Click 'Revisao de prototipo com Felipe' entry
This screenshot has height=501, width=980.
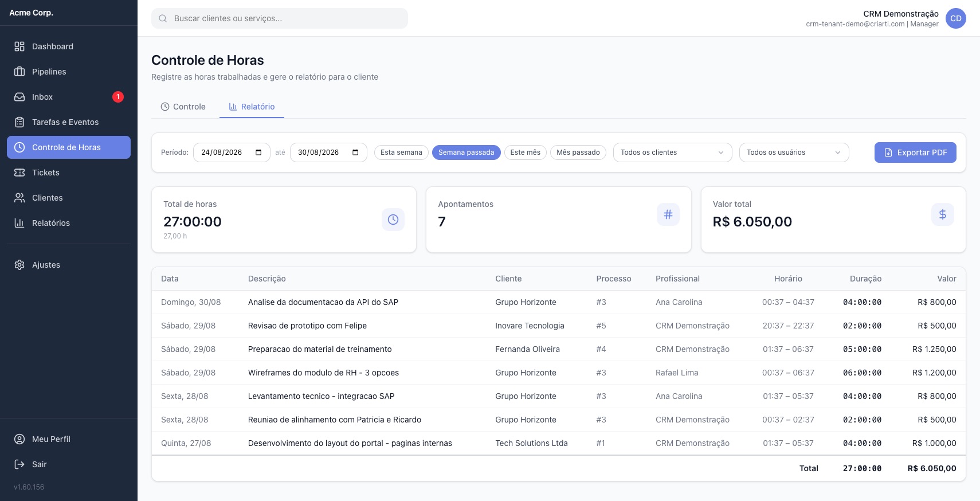(x=307, y=326)
